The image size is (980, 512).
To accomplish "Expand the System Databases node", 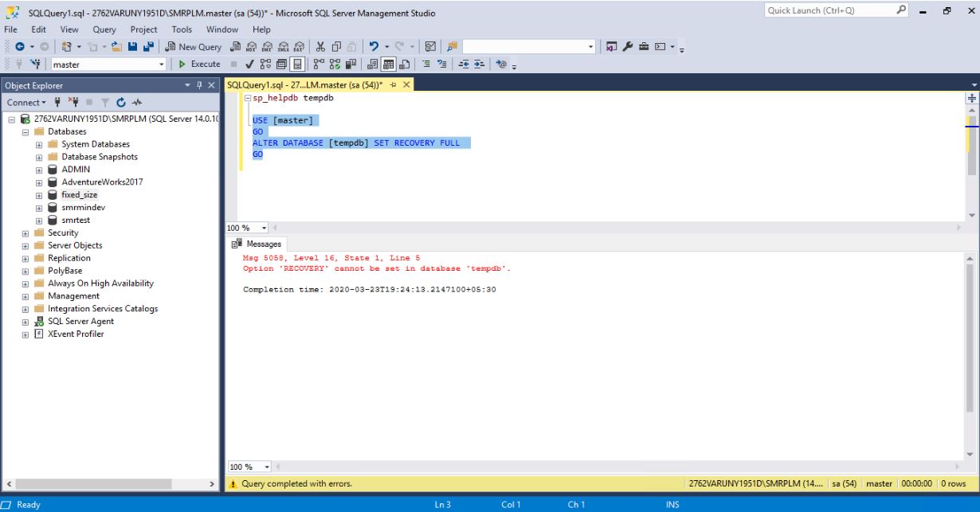I will [x=39, y=144].
